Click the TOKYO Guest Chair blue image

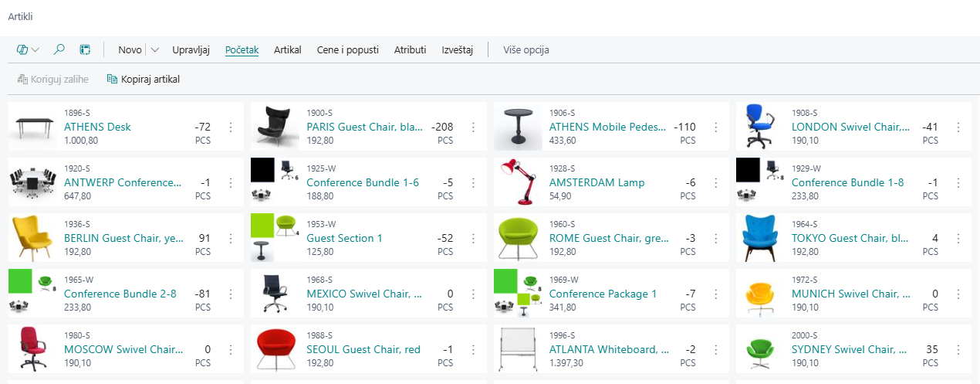click(x=759, y=238)
